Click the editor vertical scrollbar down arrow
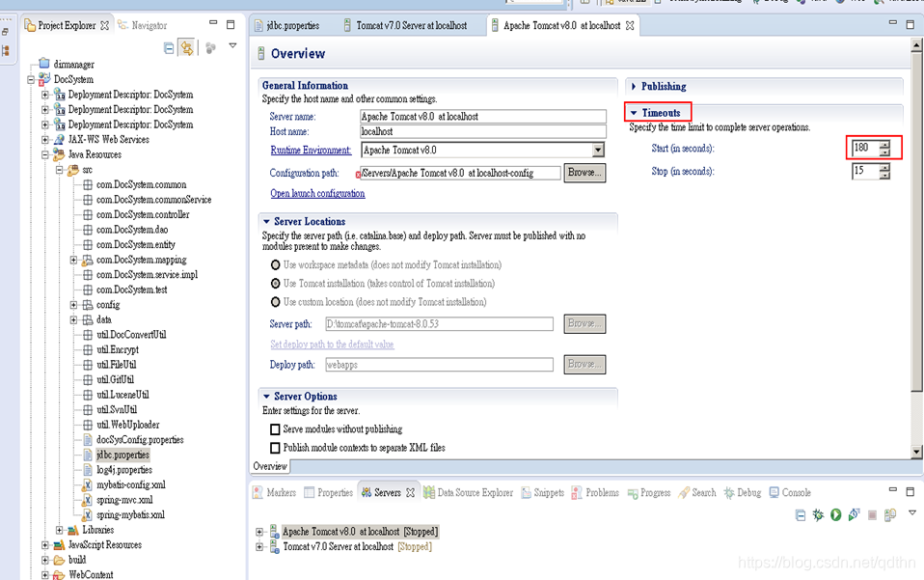924x580 pixels. click(x=916, y=452)
